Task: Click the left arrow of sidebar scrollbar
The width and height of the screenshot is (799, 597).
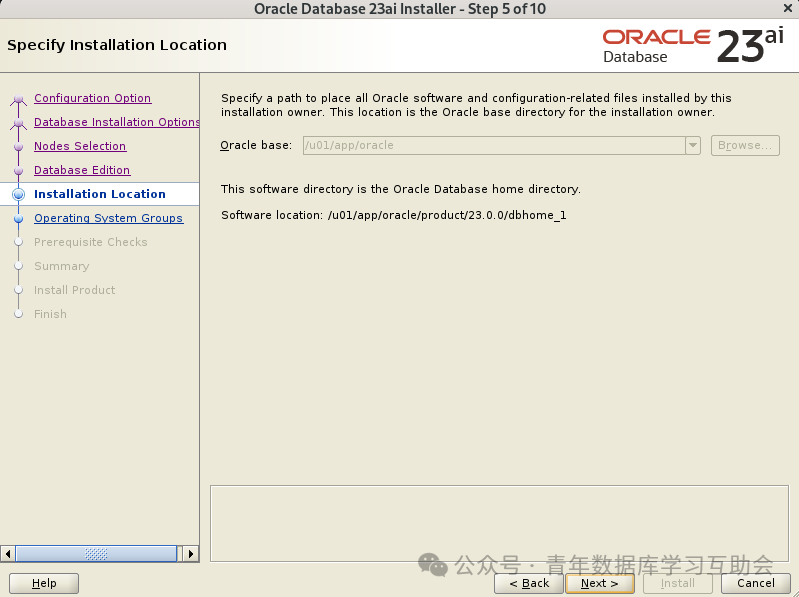Action: point(8,554)
